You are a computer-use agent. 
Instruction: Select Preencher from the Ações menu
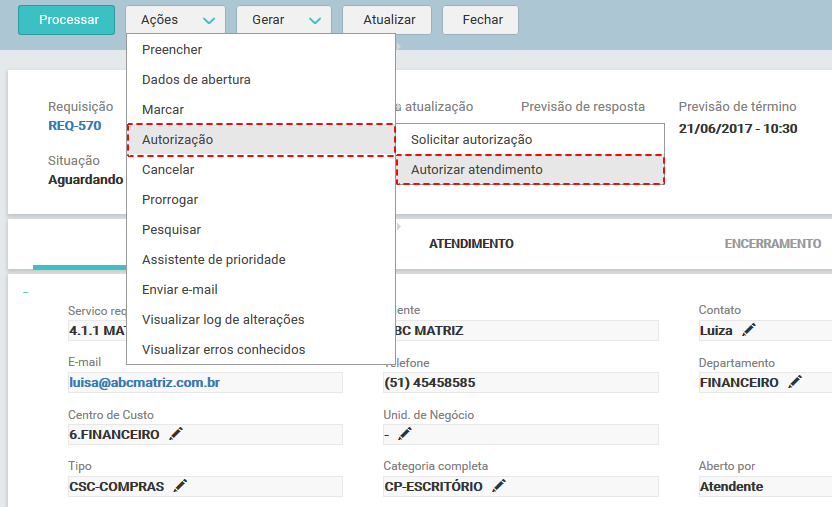click(x=261, y=50)
